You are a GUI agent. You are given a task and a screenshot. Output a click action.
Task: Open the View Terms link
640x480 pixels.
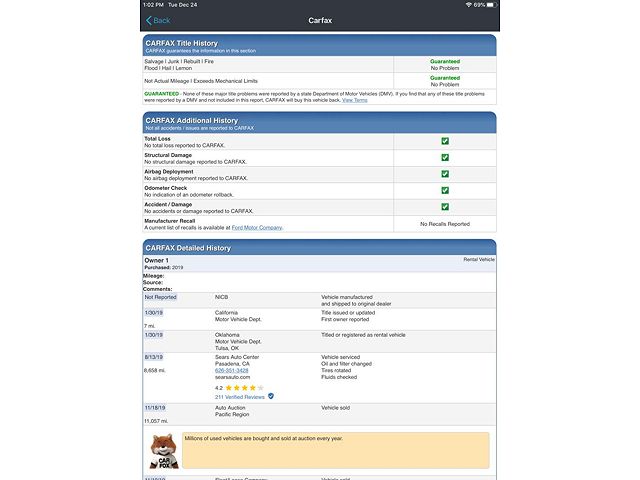(354, 100)
